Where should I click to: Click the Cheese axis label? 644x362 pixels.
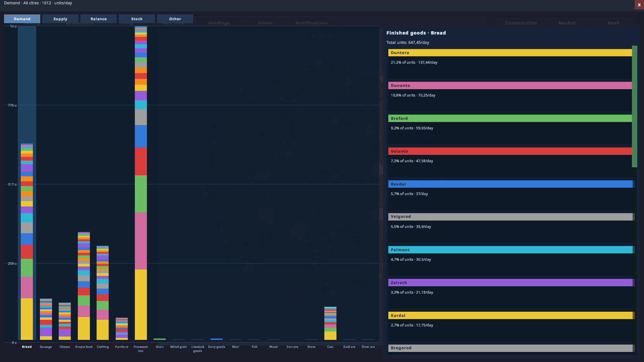pyautogui.click(x=65, y=347)
